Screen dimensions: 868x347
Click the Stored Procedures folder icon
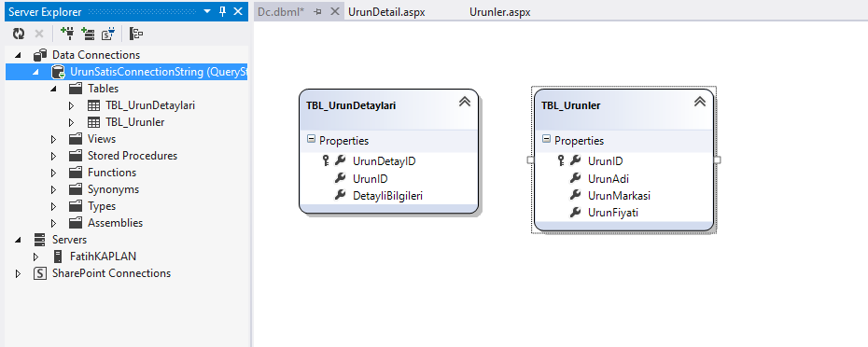click(76, 156)
